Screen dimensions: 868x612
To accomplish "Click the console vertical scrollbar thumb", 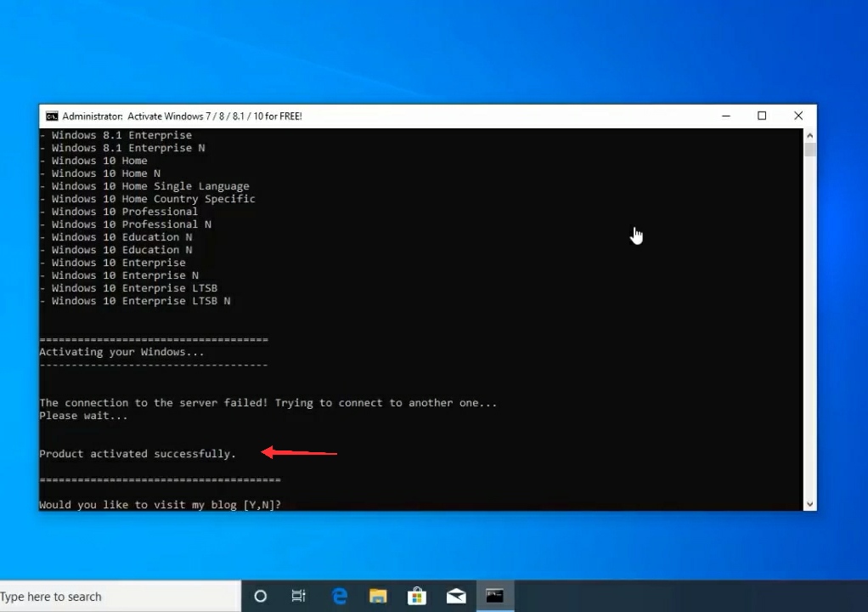I will [x=810, y=150].
